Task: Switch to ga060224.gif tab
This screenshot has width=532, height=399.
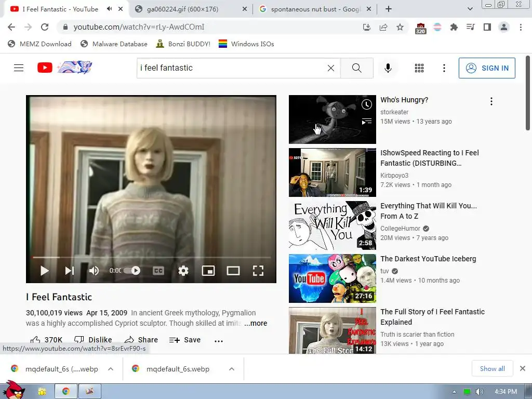Action: 190,9
